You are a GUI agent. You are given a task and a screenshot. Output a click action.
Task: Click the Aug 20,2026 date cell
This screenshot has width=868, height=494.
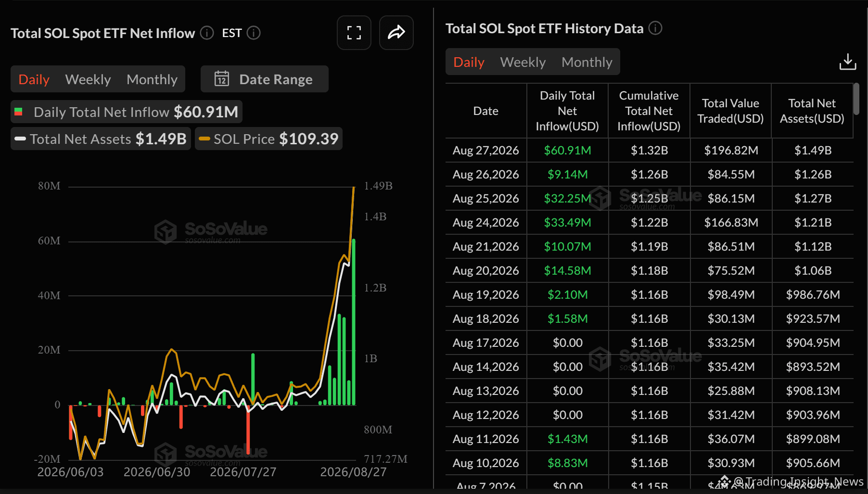click(486, 271)
